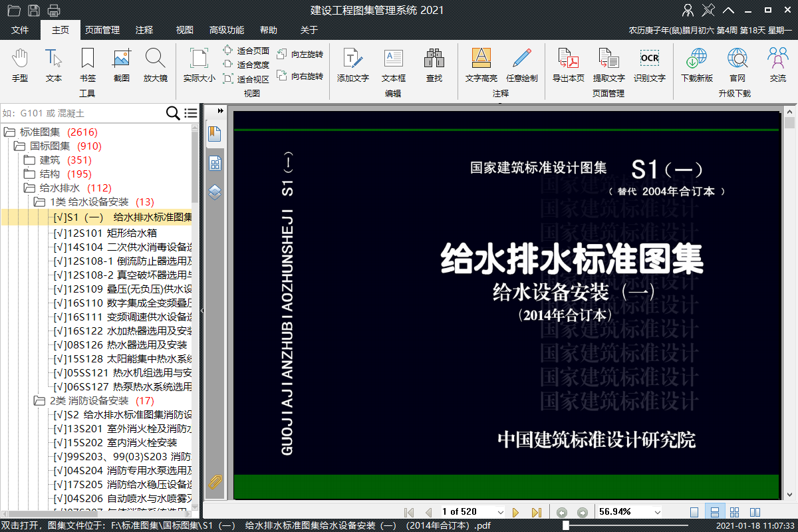This screenshot has width=798, height=532.
Task: Select 08S126 热水器选用及安装 entry
Action: pyautogui.click(x=120, y=344)
